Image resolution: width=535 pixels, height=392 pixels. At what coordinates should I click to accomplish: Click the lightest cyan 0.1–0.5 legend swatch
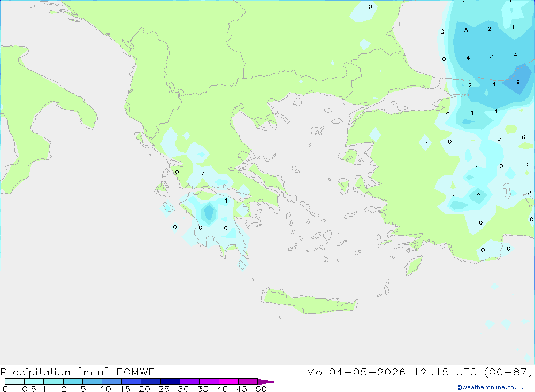point(14,381)
